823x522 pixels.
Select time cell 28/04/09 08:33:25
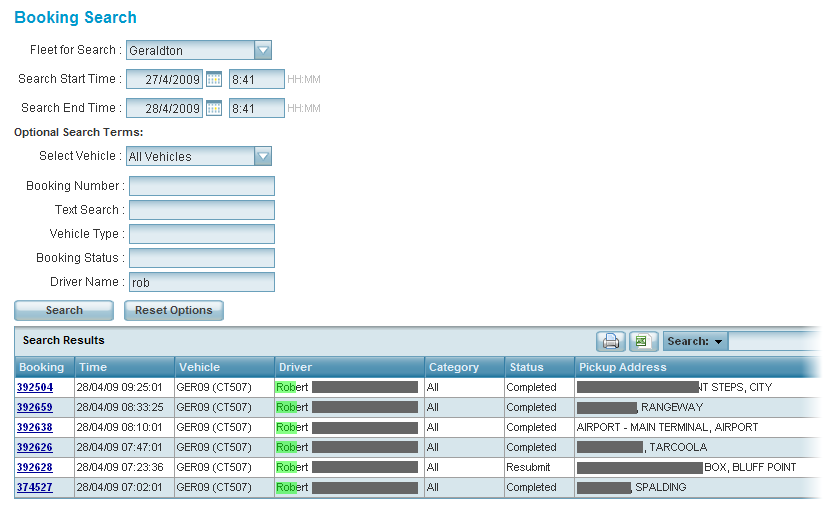(124, 407)
